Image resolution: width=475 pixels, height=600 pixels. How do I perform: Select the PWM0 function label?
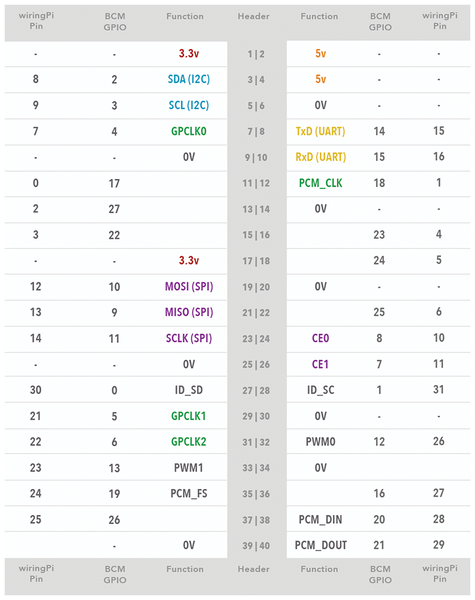320,442
